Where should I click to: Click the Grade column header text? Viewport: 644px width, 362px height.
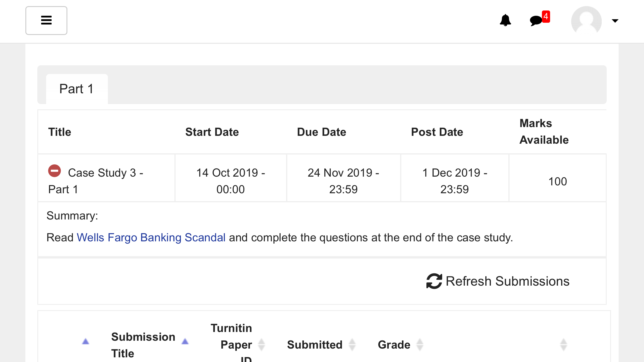394,345
